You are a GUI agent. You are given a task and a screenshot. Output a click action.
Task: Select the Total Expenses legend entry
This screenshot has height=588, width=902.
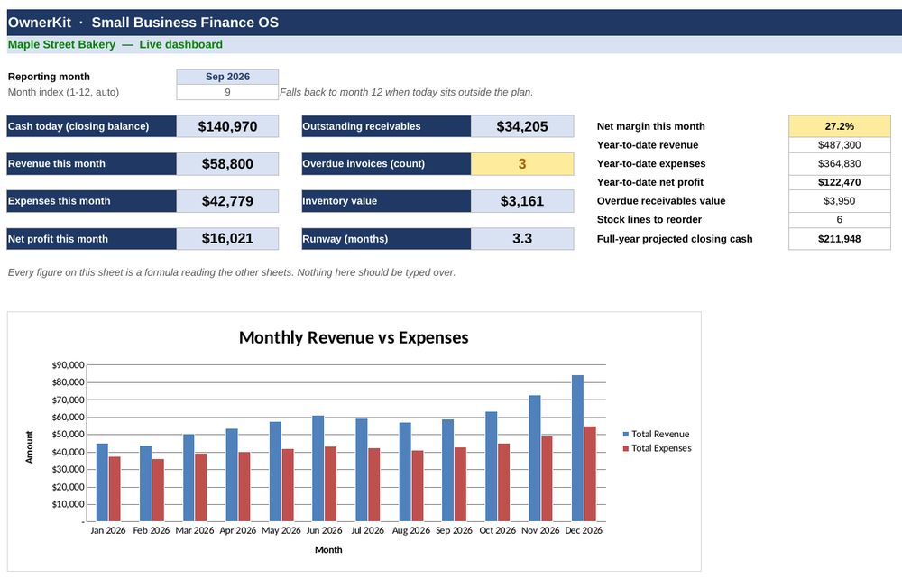657,448
